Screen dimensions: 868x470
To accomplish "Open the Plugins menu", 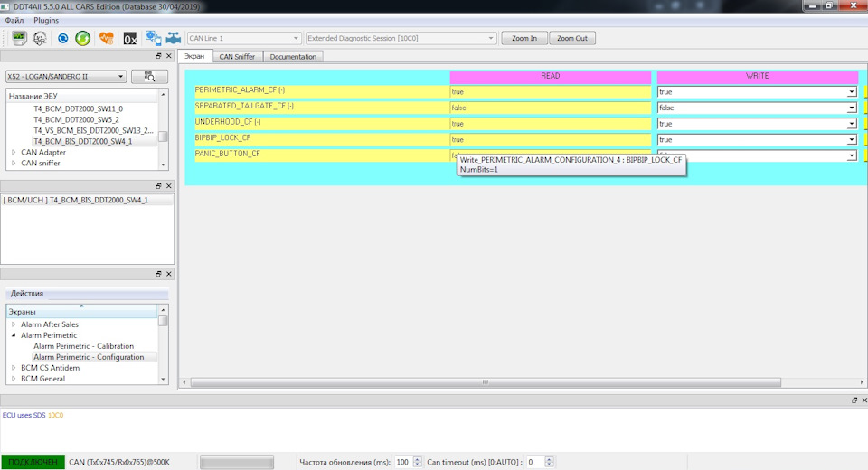I will point(46,20).
